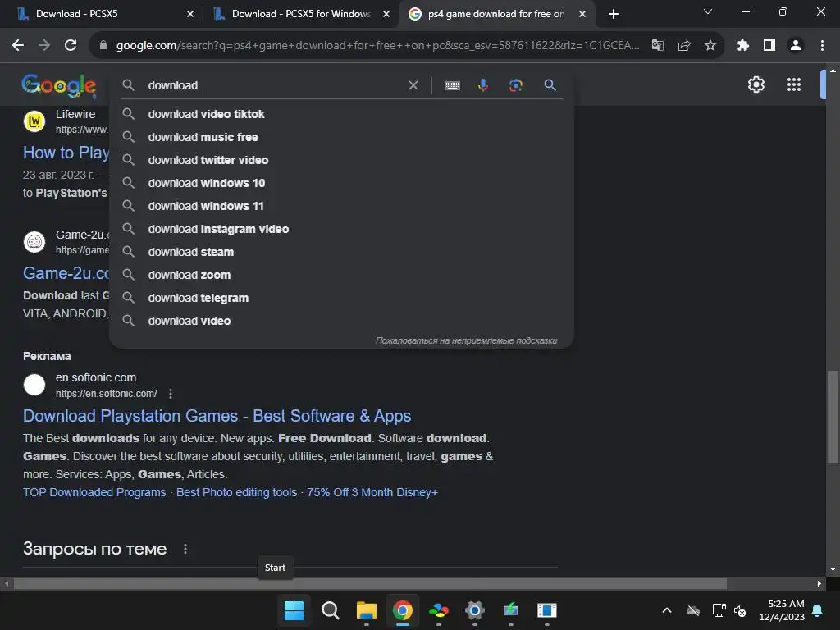Toggle the Chrome side panel icon
The height and width of the screenshot is (630, 840).
tap(769, 46)
